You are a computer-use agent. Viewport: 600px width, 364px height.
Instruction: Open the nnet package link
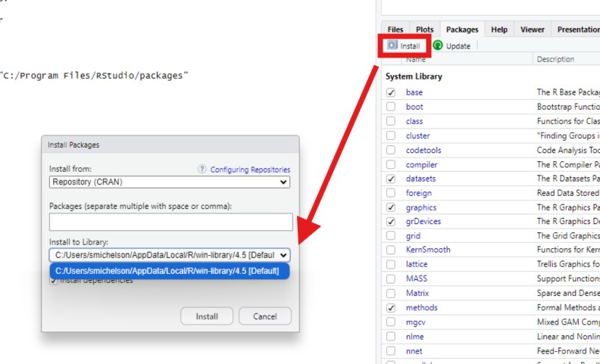click(414, 350)
